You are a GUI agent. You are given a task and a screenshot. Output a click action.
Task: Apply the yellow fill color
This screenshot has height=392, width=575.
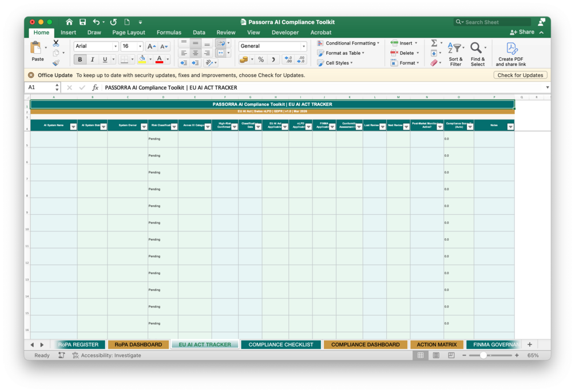142,59
